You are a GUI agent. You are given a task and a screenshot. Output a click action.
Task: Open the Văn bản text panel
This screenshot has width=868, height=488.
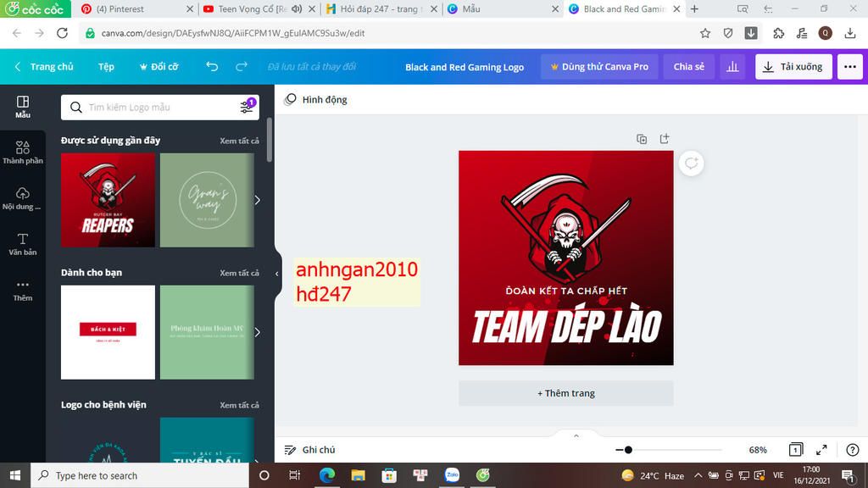pyautogui.click(x=23, y=244)
